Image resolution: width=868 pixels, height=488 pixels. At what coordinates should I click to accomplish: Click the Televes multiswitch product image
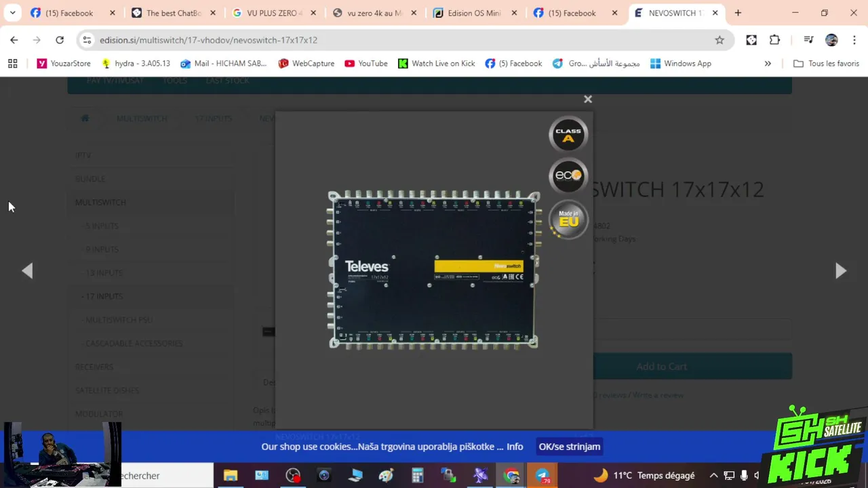click(x=434, y=270)
